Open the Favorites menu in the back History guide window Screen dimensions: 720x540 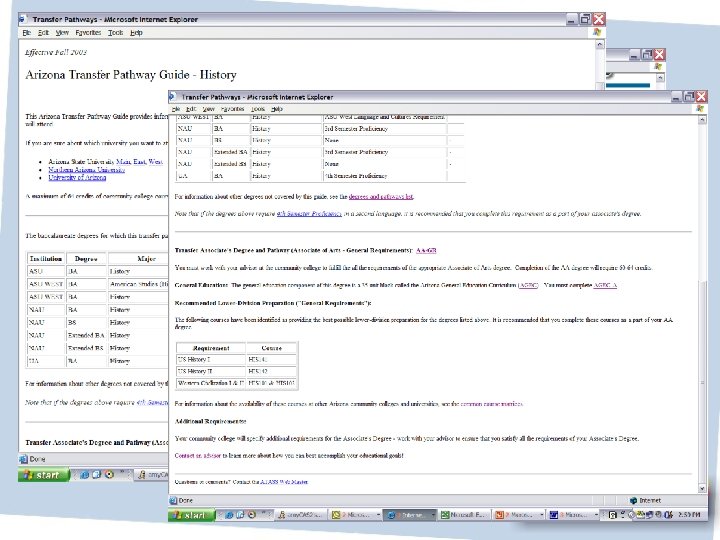coord(88,33)
